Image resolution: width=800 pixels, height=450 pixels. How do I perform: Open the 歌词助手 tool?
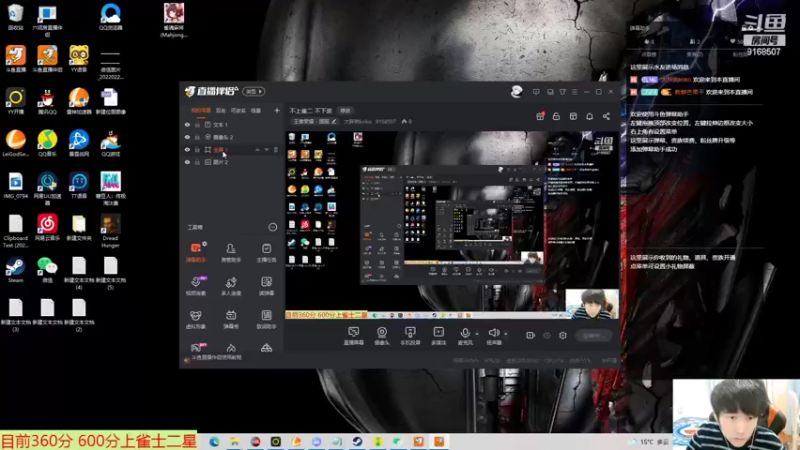[x=266, y=319]
